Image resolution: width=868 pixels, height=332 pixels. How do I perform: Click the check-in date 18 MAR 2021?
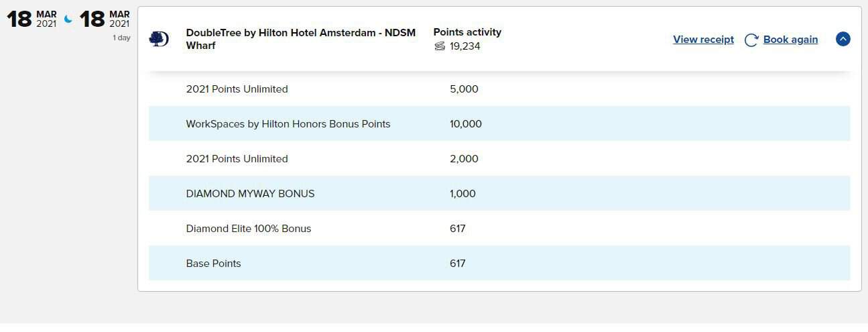tap(32, 19)
